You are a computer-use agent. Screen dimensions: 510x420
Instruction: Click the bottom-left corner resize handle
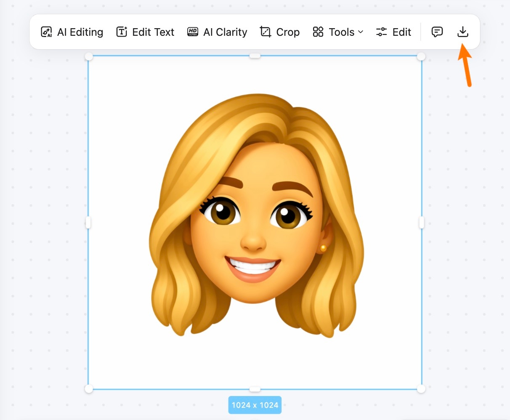point(89,389)
